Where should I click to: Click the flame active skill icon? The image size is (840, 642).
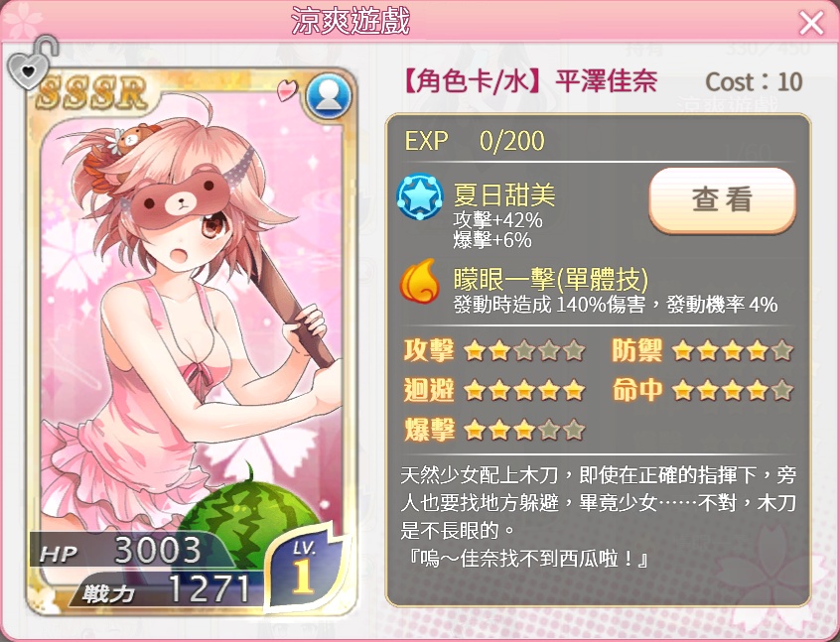coord(419,281)
